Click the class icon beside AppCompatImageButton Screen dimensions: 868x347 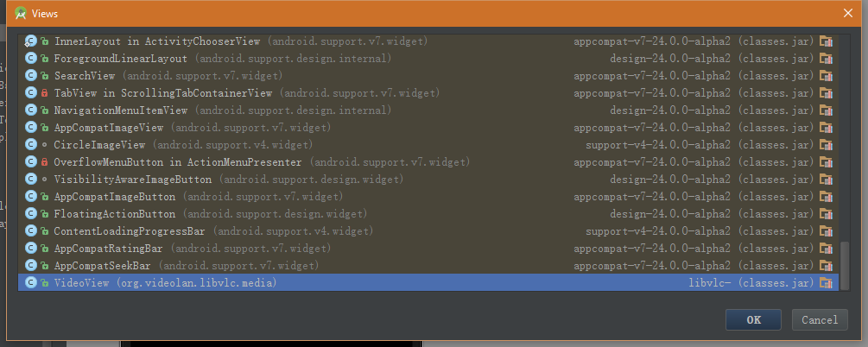click(31, 197)
